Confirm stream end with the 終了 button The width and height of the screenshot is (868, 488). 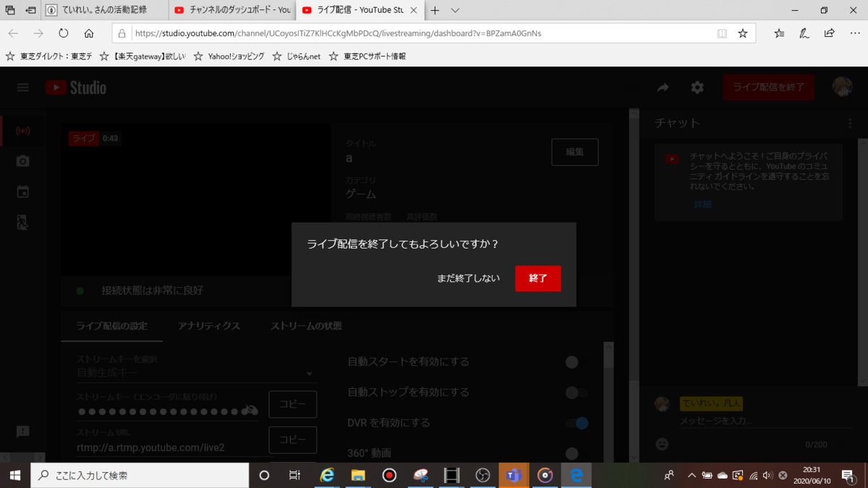coord(537,278)
